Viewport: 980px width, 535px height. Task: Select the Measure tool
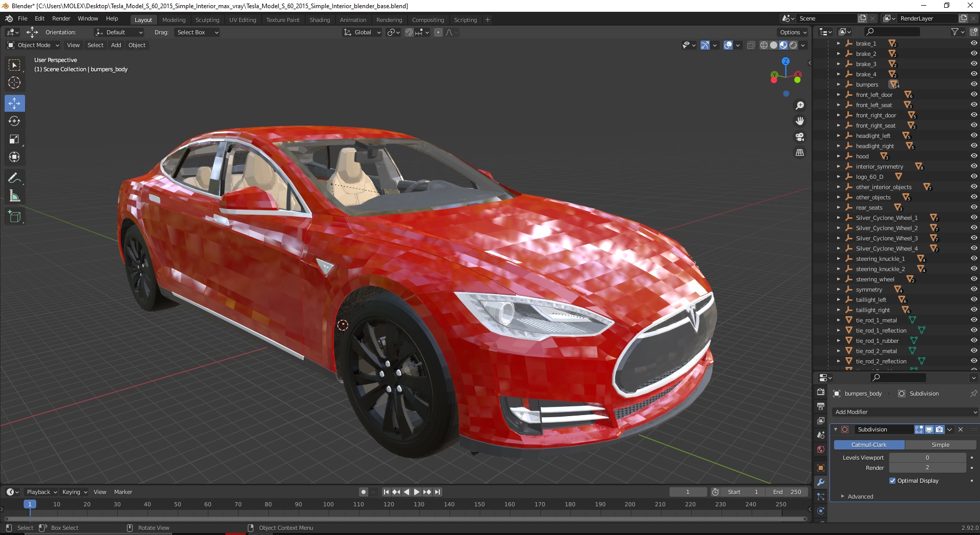(14, 196)
